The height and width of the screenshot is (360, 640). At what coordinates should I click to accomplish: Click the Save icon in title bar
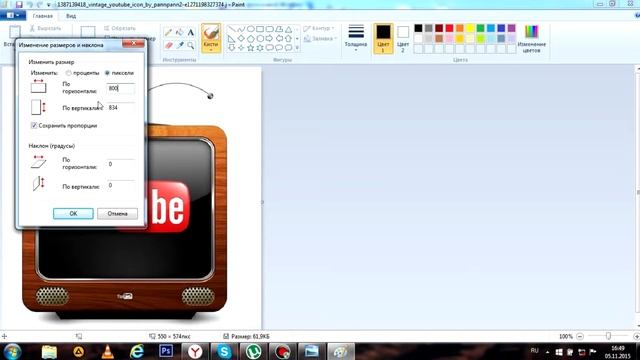pos(19,4)
